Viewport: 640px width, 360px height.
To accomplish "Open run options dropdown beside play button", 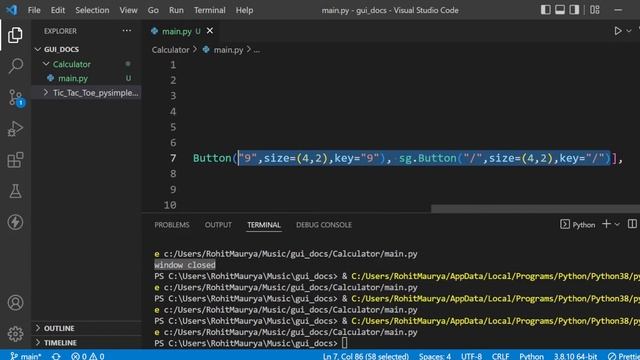I will [629, 31].
